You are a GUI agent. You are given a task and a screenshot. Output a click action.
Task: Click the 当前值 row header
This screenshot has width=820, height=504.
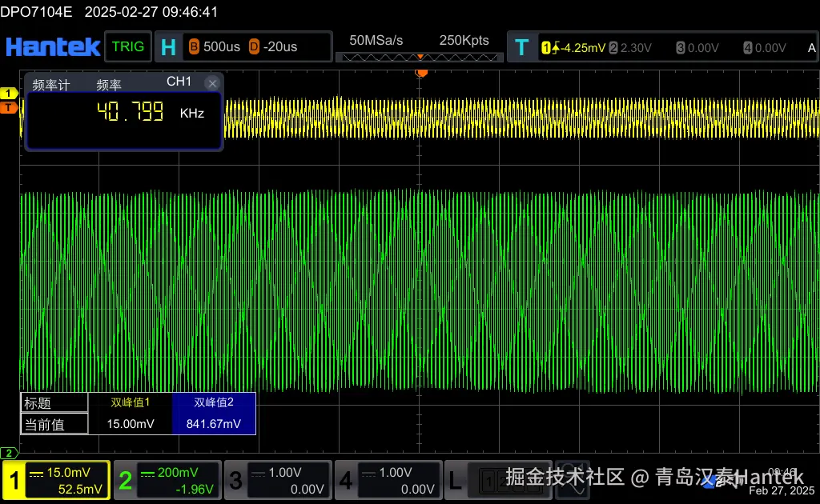point(54,424)
